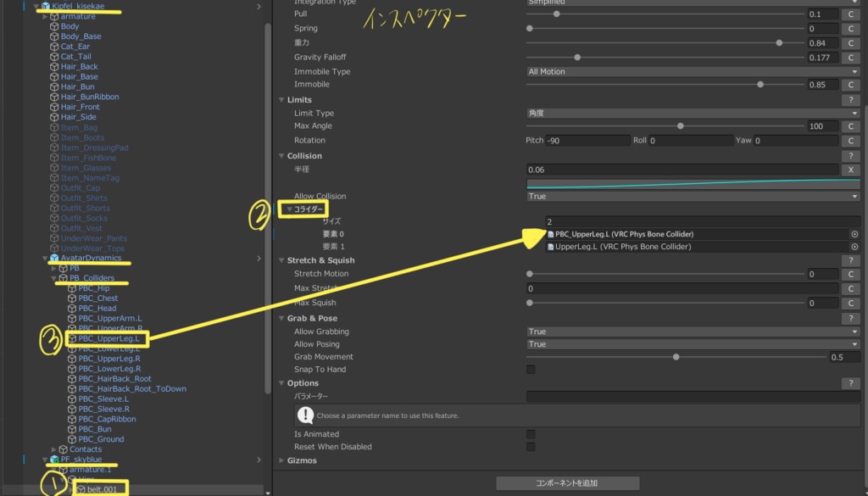Click the script icon of UpperLeg.L collider
The width and height of the screenshot is (868, 496).
click(x=550, y=247)
